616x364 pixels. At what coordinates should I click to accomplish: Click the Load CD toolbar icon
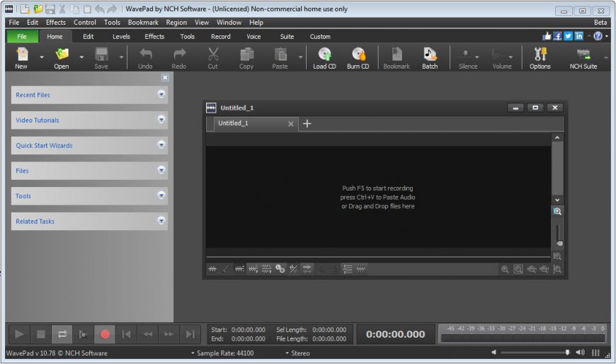[324, 57]
